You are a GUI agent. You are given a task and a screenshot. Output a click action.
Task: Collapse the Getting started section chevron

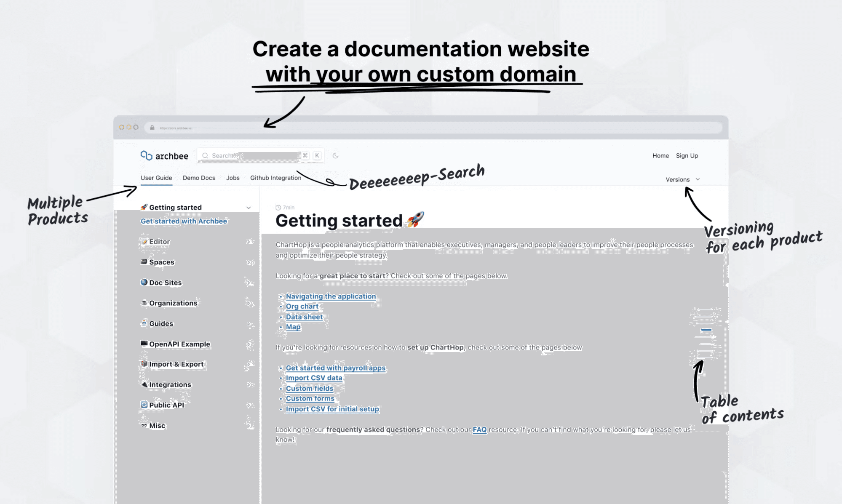pos(249,208)
